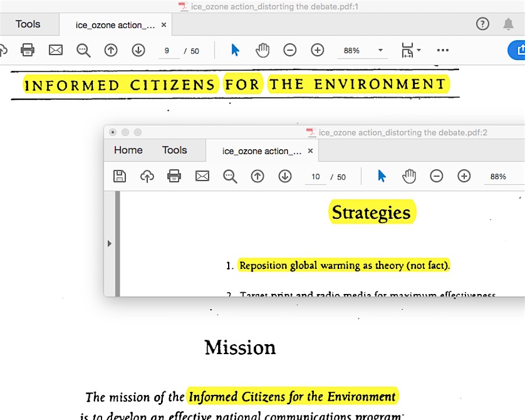Click the upload to cloud icon
525x420 pixels.
(x=147, y=176)
